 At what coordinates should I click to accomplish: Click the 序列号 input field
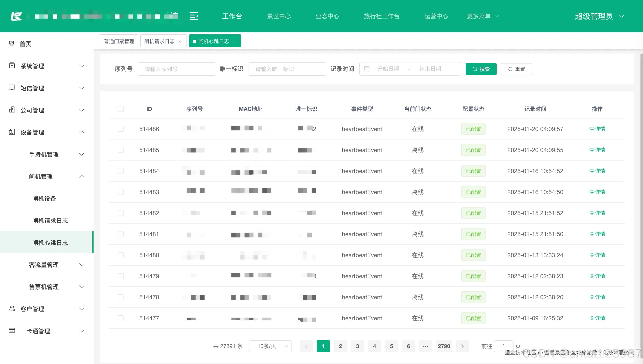pos(176,69)
